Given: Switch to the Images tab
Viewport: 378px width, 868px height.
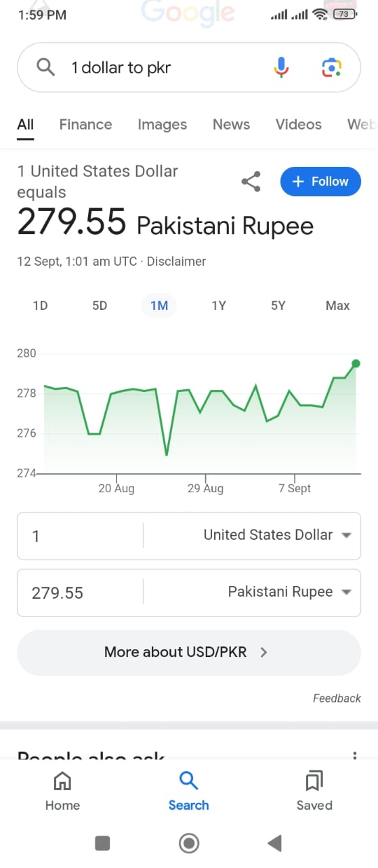Looking at the screenshot, I should (162, 125).
